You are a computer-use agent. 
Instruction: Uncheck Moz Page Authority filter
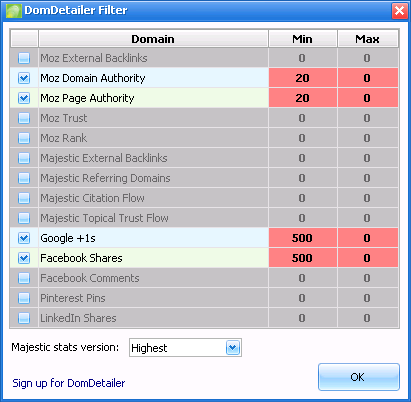[x=24, y=98]
